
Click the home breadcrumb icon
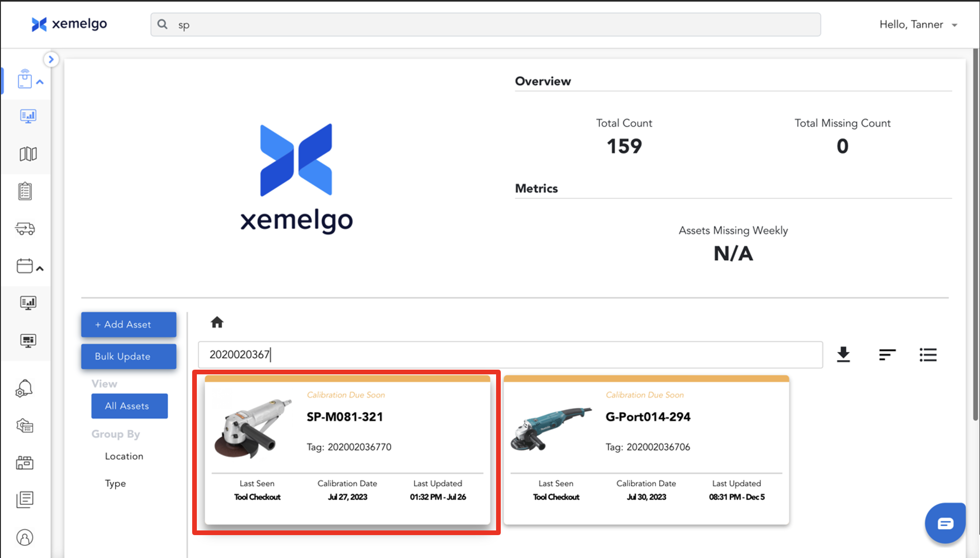tap(217, 322)
